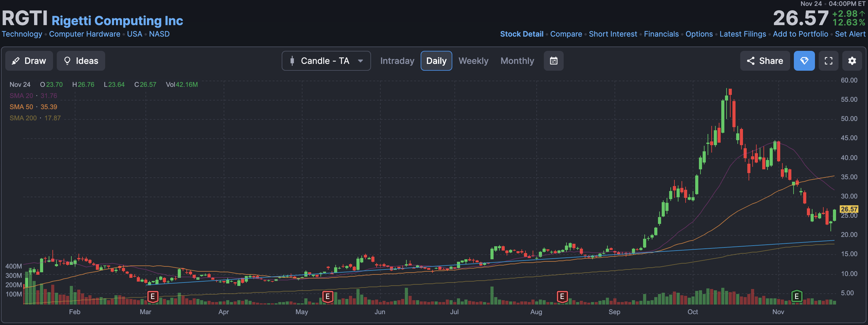The width and height of the screenshot is (868, 325).
Task: Click the large 26.57 price quote
Action: point(801,18)
